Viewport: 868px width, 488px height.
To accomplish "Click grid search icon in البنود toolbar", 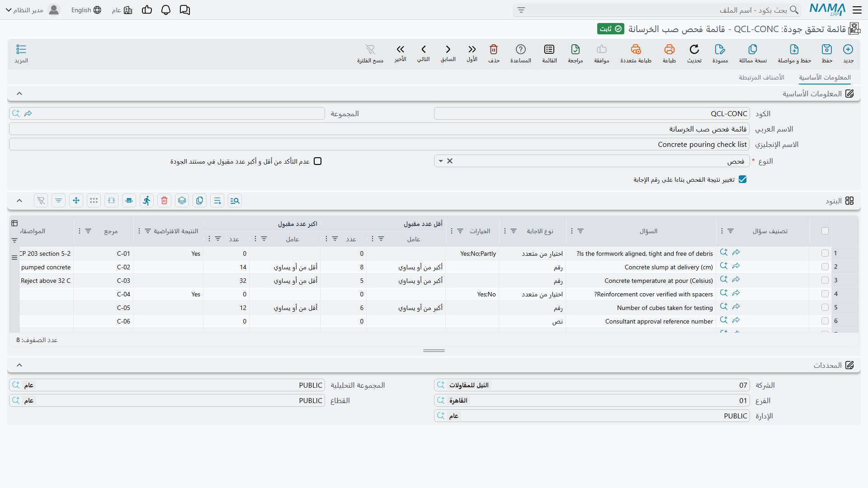I will point(235,201).
